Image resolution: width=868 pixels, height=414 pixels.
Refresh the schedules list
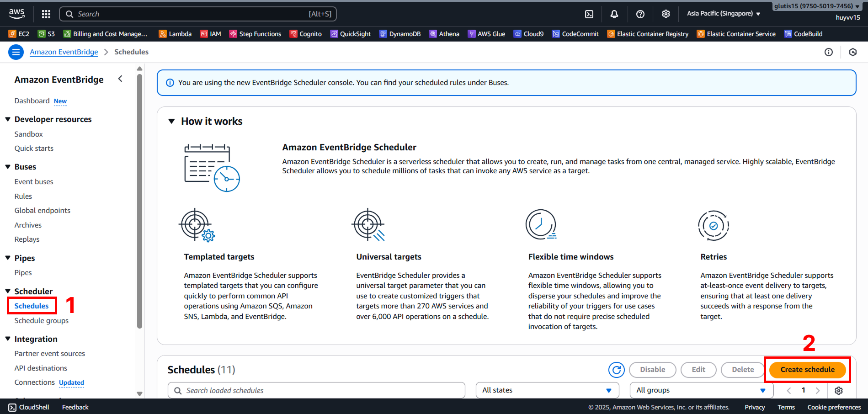coord(616,370)
